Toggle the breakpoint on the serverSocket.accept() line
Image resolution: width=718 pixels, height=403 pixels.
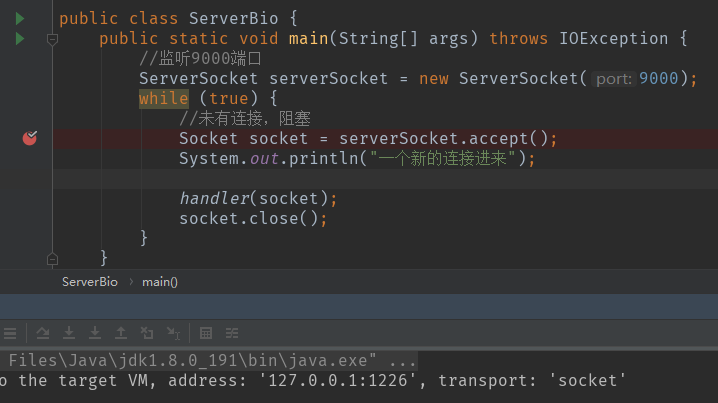[30, 138]
